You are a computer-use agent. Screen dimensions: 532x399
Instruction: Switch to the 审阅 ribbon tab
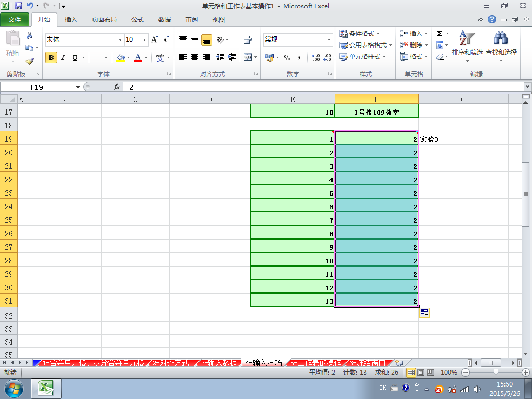point(192,20)
